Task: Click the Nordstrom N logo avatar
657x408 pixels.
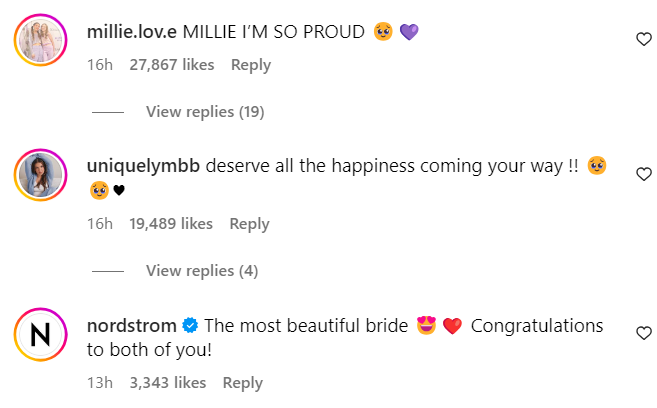Action: 40,337
